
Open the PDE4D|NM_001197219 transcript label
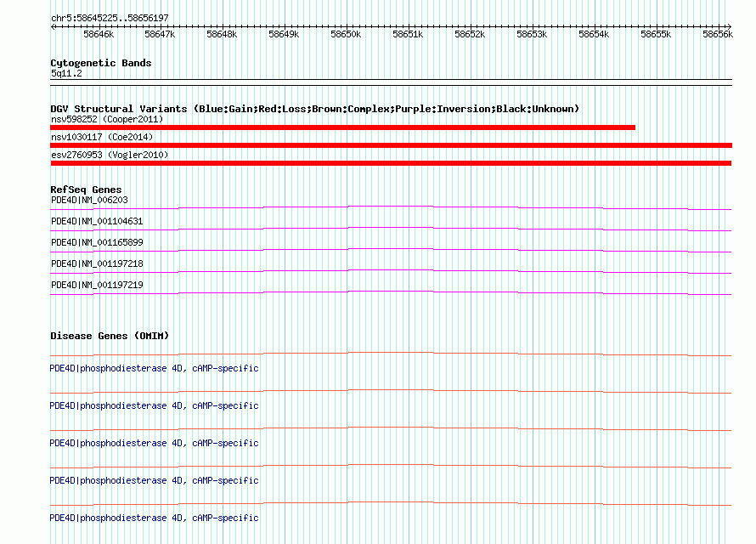pos(97,285)
